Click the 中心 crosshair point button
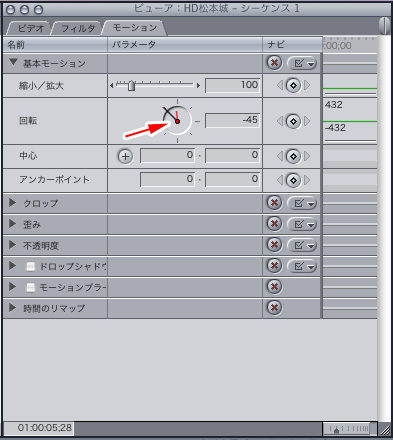Screen dimensions: 393x440 tap(125, 156)
